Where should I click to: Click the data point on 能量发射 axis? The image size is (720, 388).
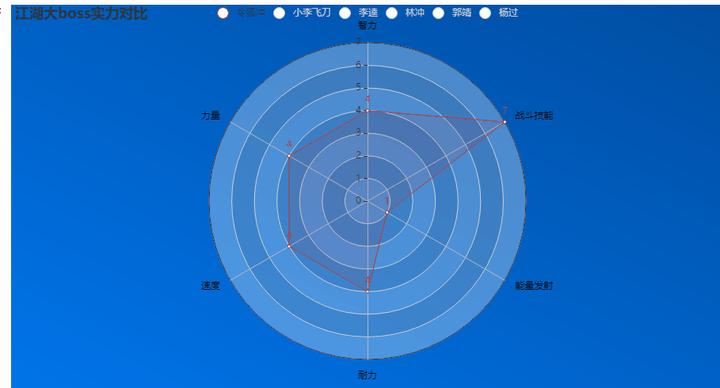(x=387, y=212)
